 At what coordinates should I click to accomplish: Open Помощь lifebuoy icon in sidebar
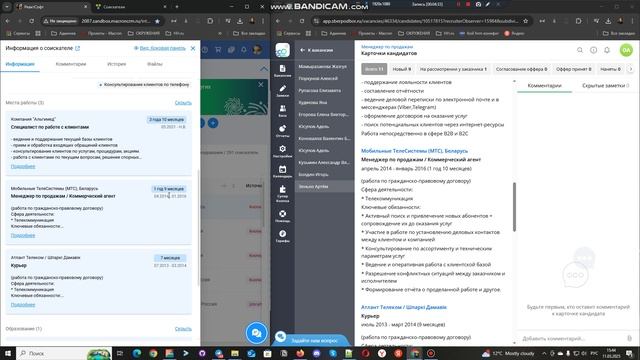[282, 216]
